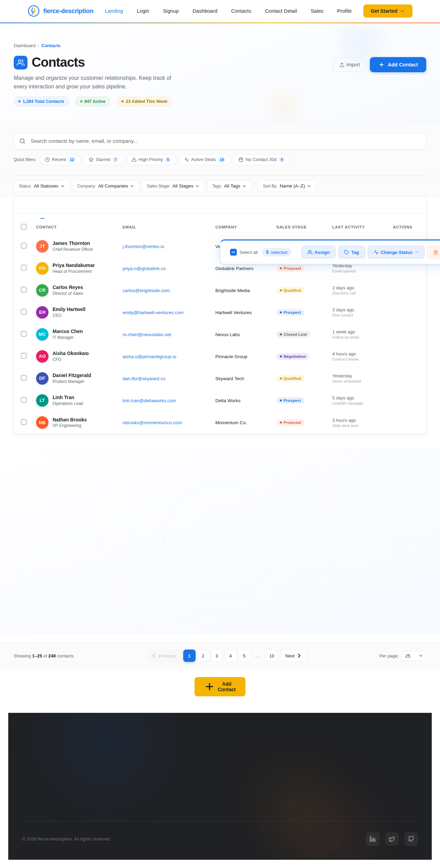Open the Status All Statuses dropdown
Screen dimensions: 440x868
[42, 186]
